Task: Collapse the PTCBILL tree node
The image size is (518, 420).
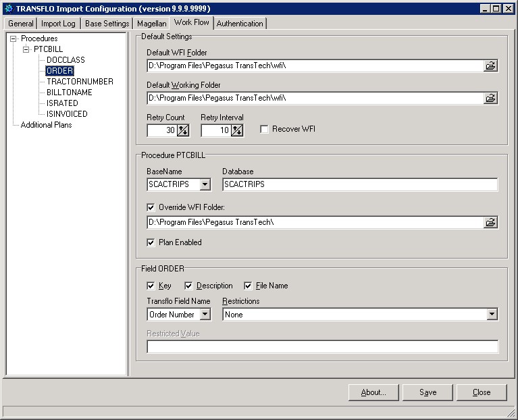Action: tap(26, 49)
